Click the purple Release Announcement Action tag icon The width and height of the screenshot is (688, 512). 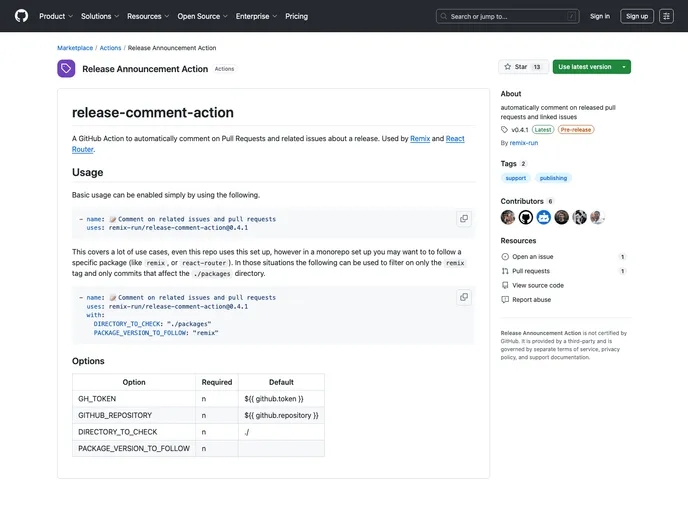click(66, 68)
